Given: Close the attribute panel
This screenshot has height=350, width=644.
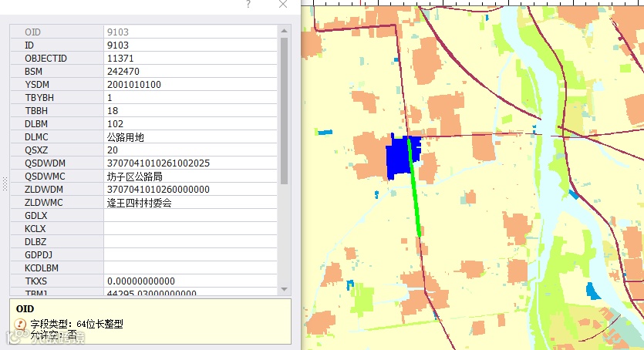Looking at the screenshot, I should (x=283, y=4).
